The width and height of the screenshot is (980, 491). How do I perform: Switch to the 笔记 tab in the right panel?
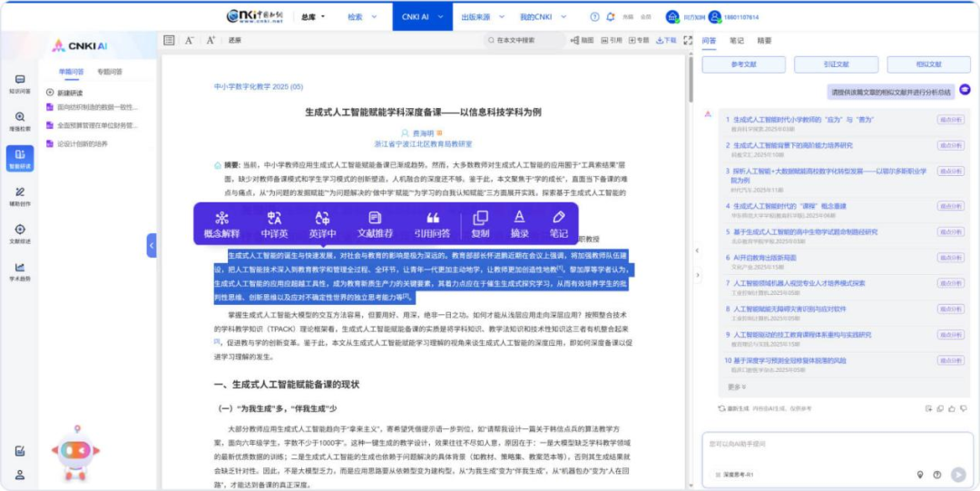pos(737,41)
